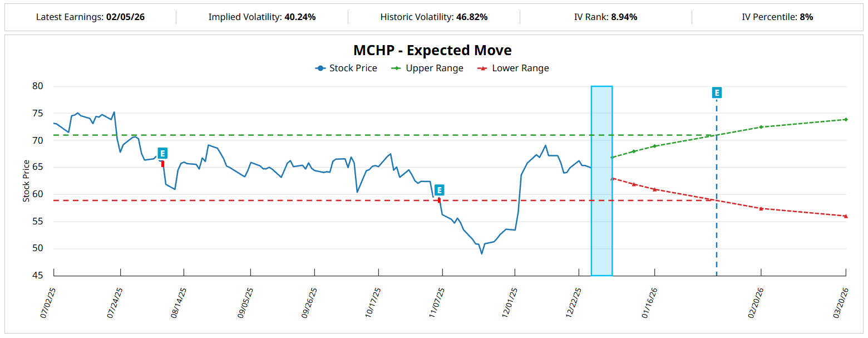Click the Upper Range data point at 03/20/26
The width and height of the screenshot is (868, 338).
coord(845,119)
